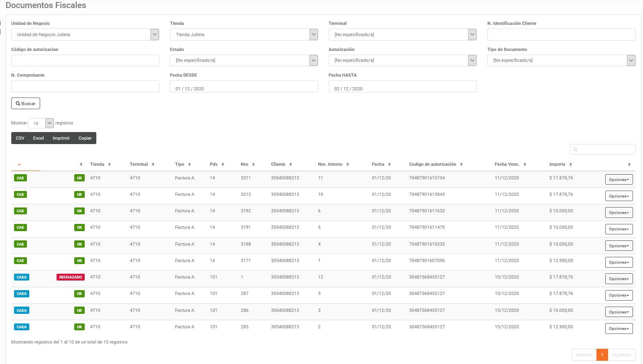Click the OK badge on Nro 3192 row
The height and width of the screenshot is (364, 643).
[79, 211]
